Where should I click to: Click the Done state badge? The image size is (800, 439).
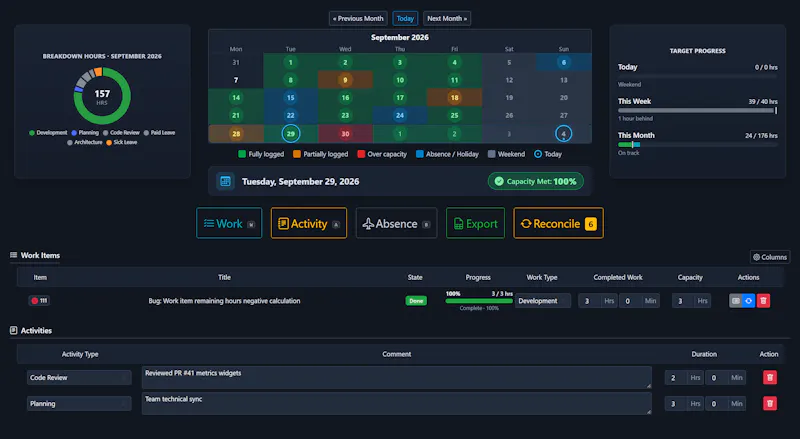[x=416, y=301]
